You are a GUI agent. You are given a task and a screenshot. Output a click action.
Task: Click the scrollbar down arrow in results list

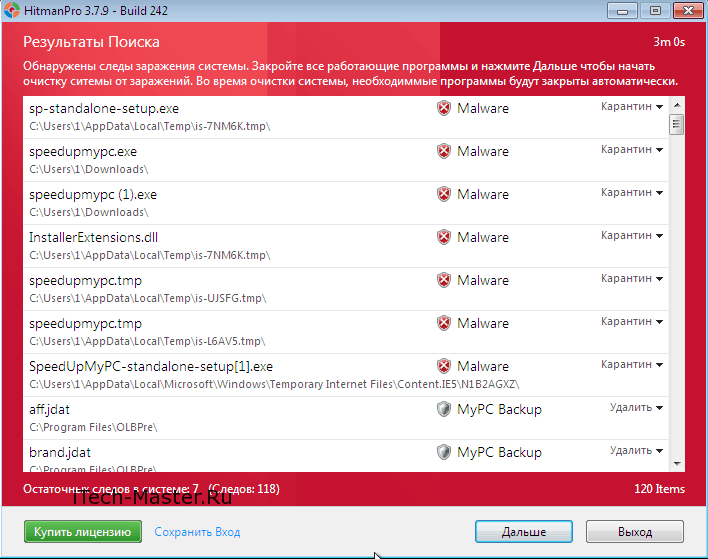coord(677,464)
